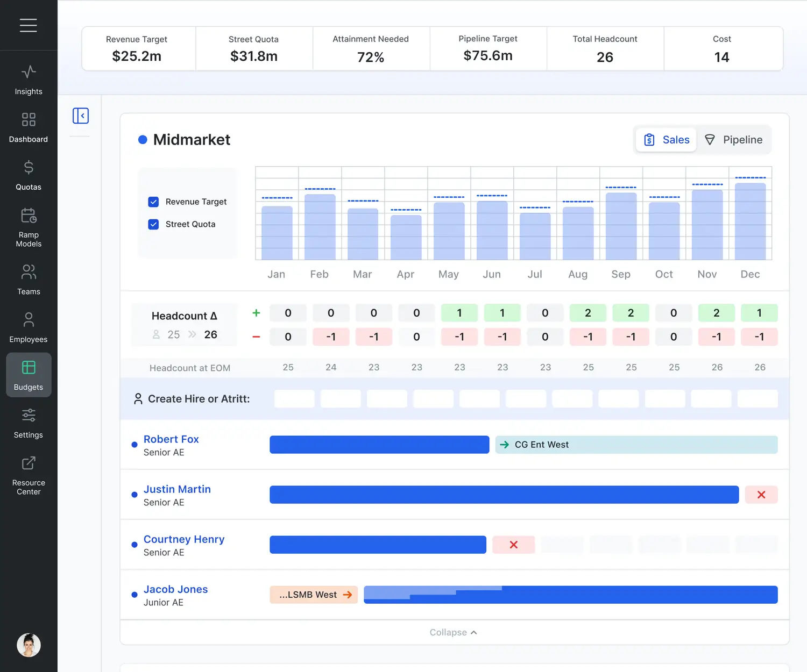Open Courtney Henry's profile link
The image size is (807, 672).
[x=184, y=539]
